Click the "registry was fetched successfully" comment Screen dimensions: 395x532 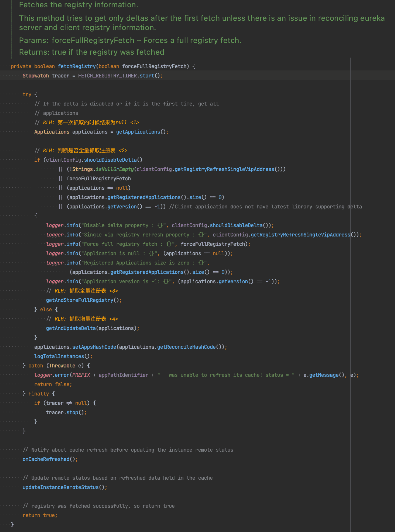99,506
